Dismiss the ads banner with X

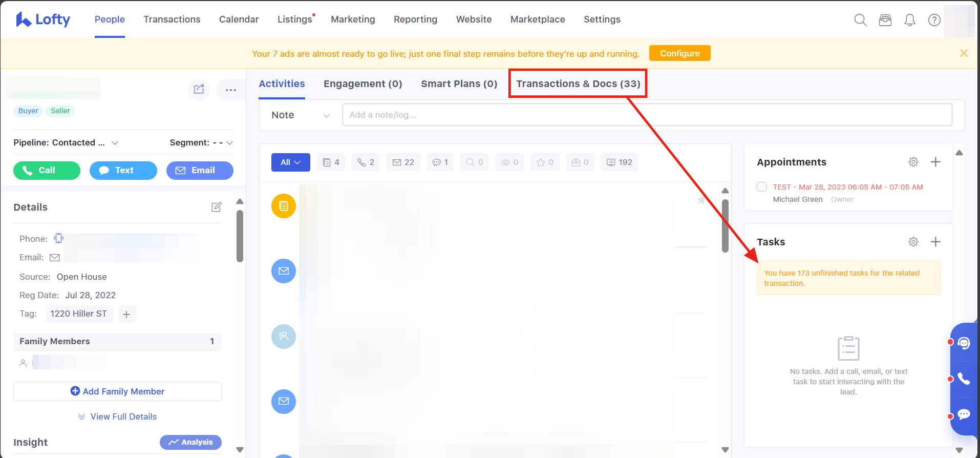coord(964,53)
